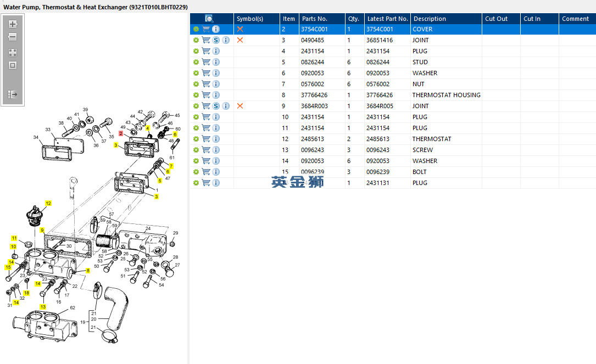
Task: Click yellow callout 11 in the diagram
Action: [14, 238]
